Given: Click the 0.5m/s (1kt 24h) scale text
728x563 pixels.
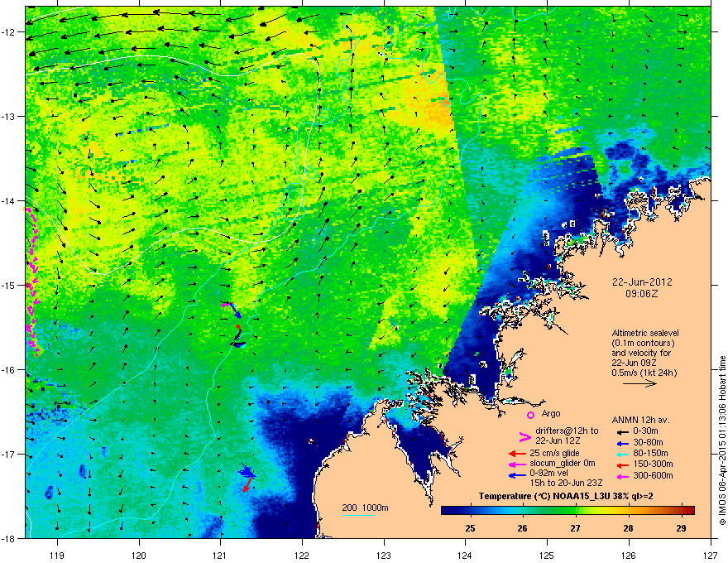Looking at the screenshot, I should coord(644,373).
